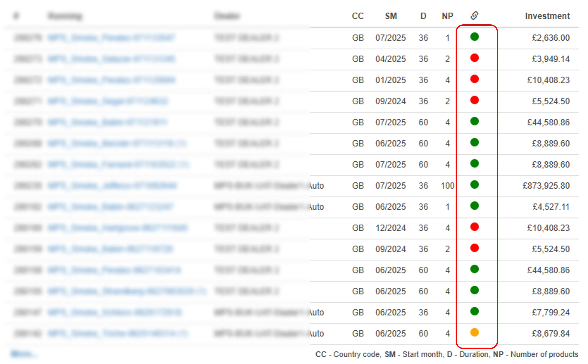The width and height of the screenshot is (588, 364).
Task: Click the NP value 100 cell
Action: tap(447, 186)
